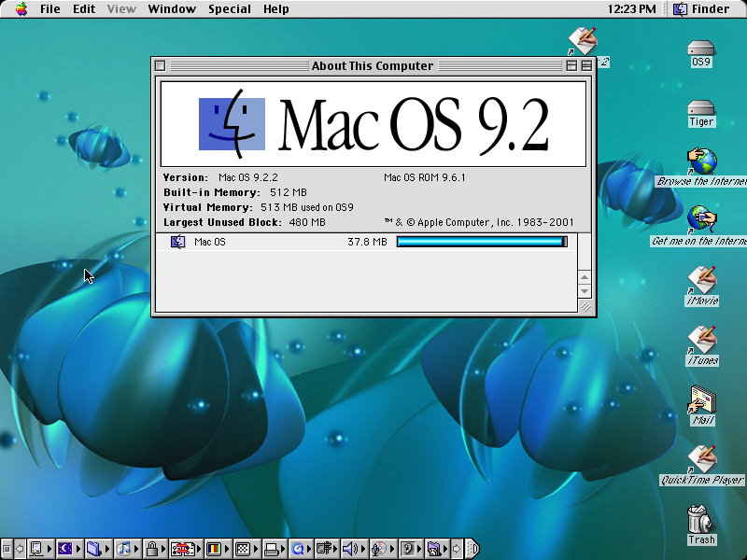Image resolution: width=747 pixels, height=560 pixels.
Task: Click the window's scroll down arrow
Action: pos(585,291)
